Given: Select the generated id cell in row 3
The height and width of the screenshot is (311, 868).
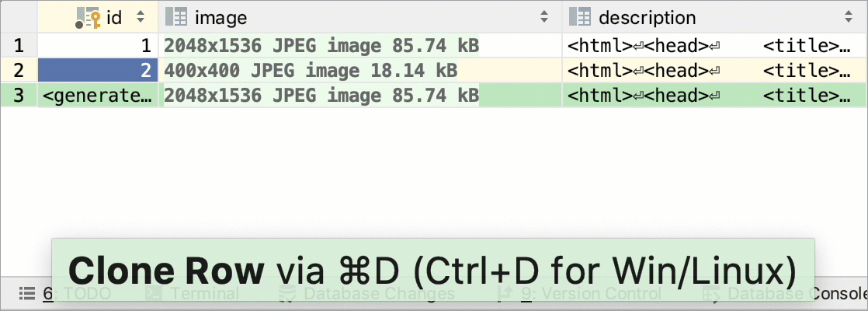Looking at the screenshot, I should tap(98, 96).
